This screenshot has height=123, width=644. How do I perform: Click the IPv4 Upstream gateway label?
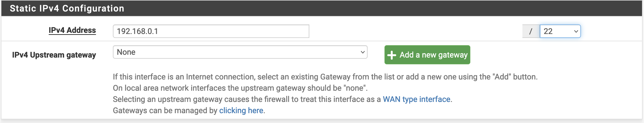[x=54, y=55]
